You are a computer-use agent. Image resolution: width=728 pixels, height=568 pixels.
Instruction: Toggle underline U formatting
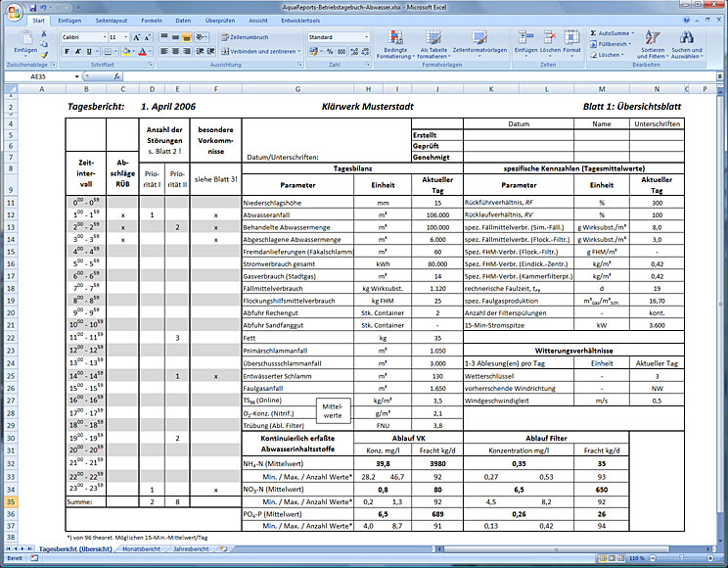click(89, 51)
